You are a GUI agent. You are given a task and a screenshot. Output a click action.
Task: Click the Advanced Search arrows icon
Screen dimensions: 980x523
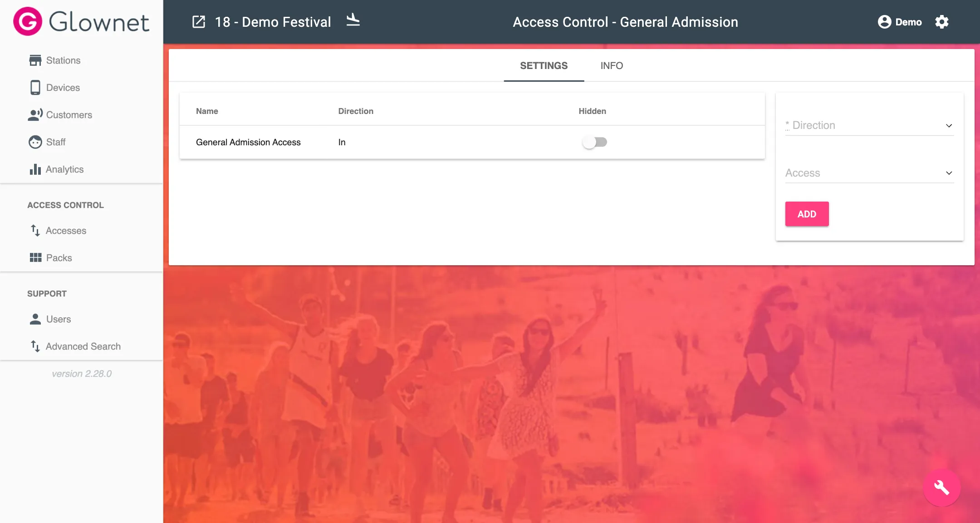(x=35, y=346)
